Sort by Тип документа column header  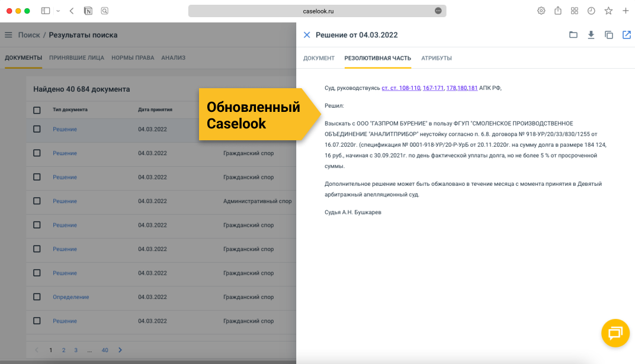70,109
